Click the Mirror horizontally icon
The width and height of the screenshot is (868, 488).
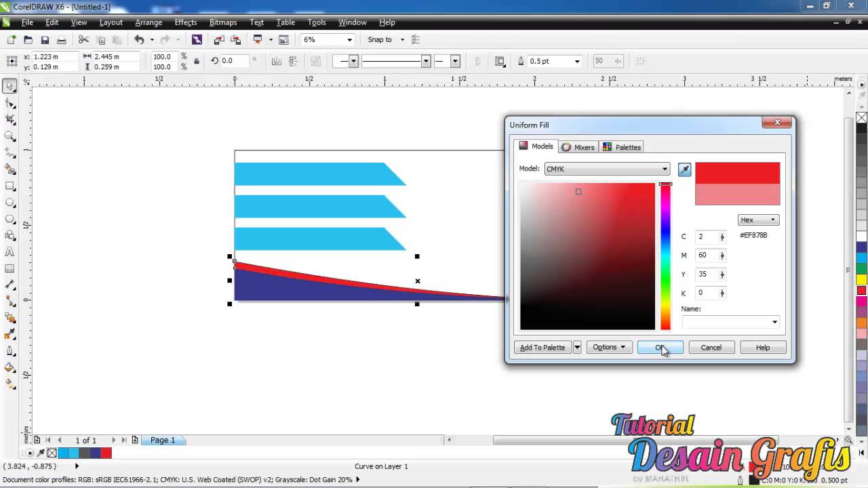[276, 61]
